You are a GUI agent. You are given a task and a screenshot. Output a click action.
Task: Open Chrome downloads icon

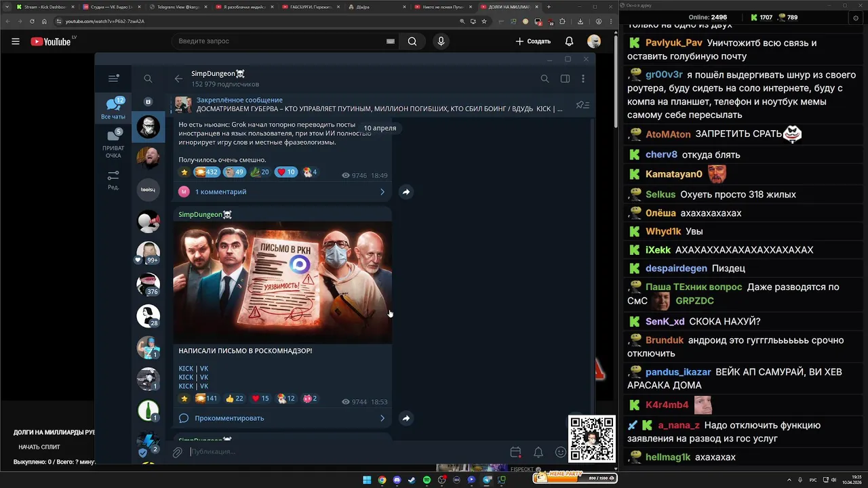(580, 21)
